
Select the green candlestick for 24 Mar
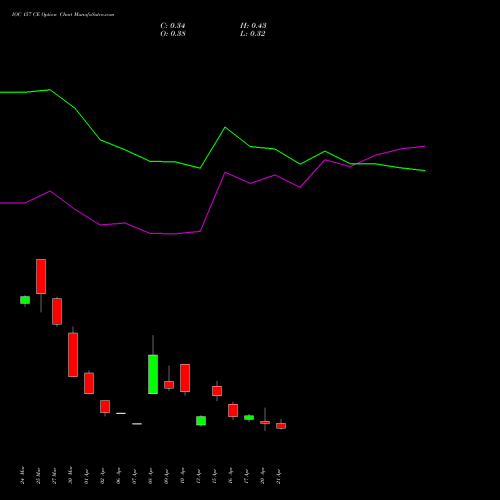click(x=25, y=300)
